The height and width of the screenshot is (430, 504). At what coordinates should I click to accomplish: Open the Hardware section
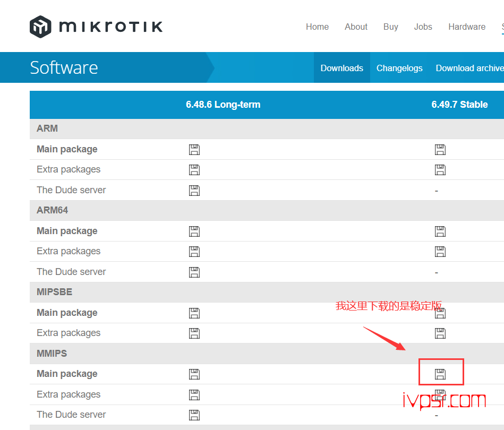point(467,27)
